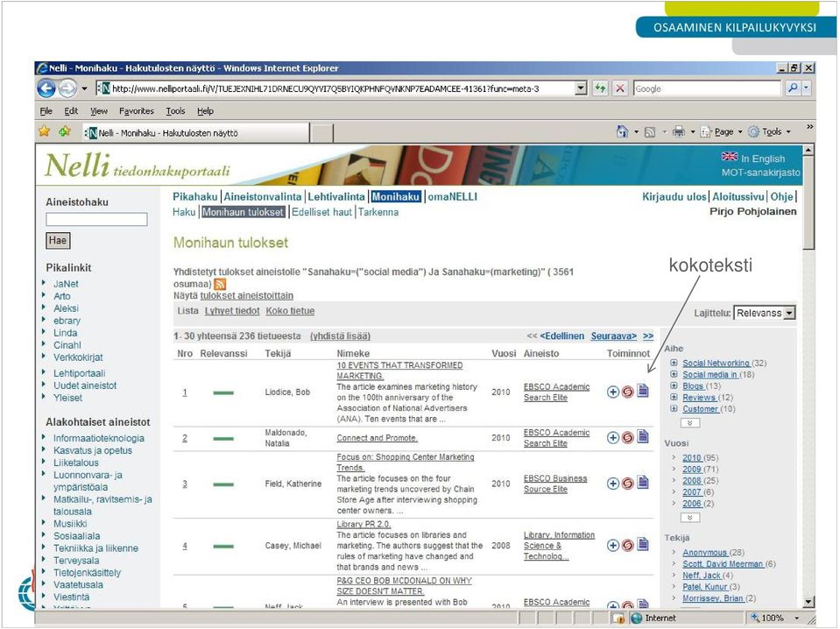Click the red SFX icon for Liodice row
This screenshot has width=840, height=629.
(627, 392)
